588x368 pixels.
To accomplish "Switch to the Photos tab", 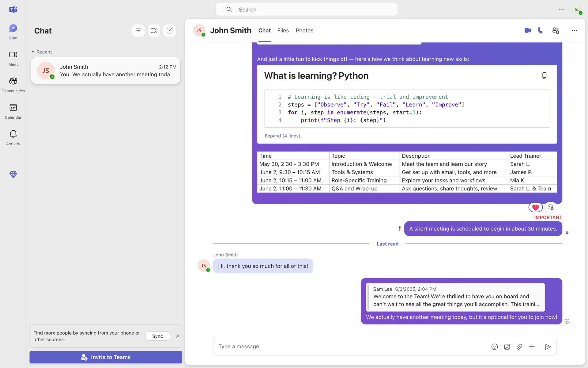I will coord(304,31).
